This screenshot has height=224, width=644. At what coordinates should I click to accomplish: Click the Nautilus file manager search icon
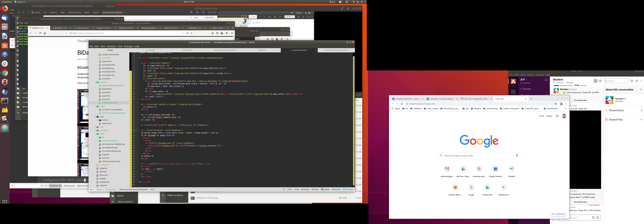click(191, 12)
